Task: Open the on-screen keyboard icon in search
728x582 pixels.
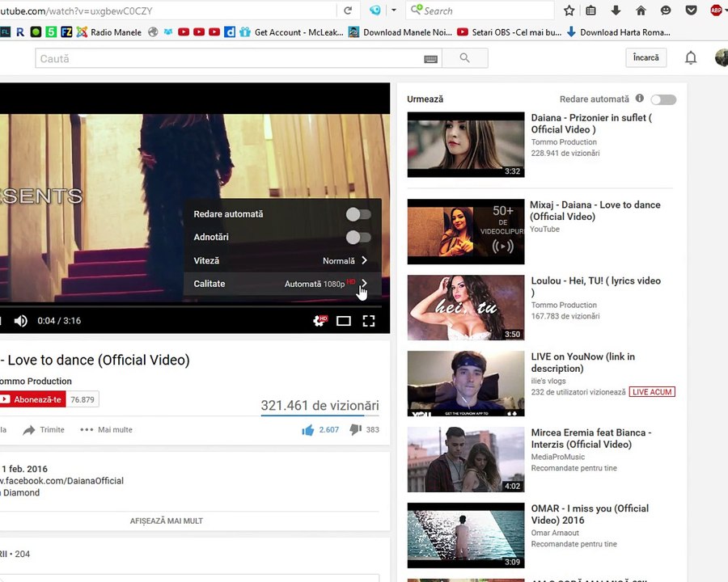Action: pyautogui.click(x=430, y=59)
